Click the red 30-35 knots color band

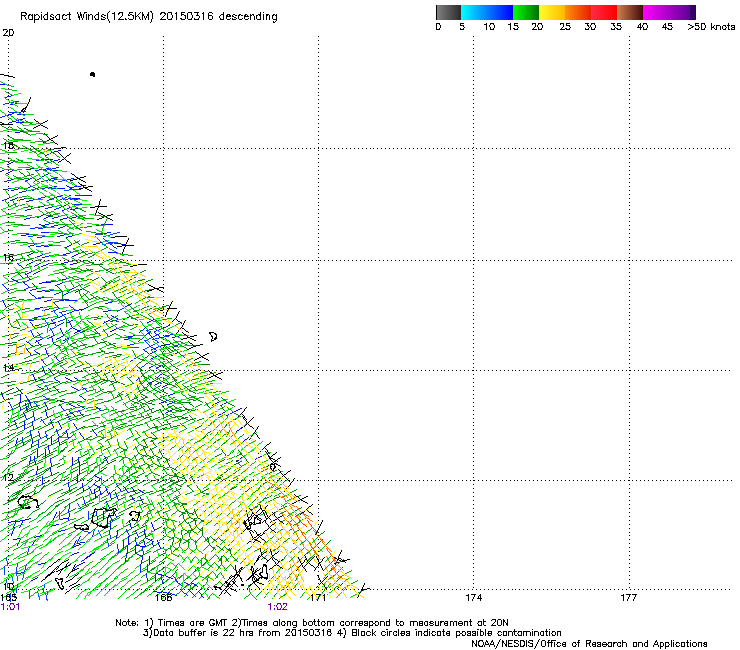[x=604, y=12]
